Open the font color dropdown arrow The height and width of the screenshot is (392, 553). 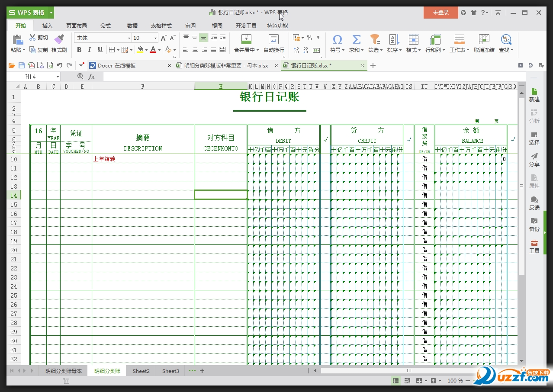pyautogui.click(x=159, y=50)
